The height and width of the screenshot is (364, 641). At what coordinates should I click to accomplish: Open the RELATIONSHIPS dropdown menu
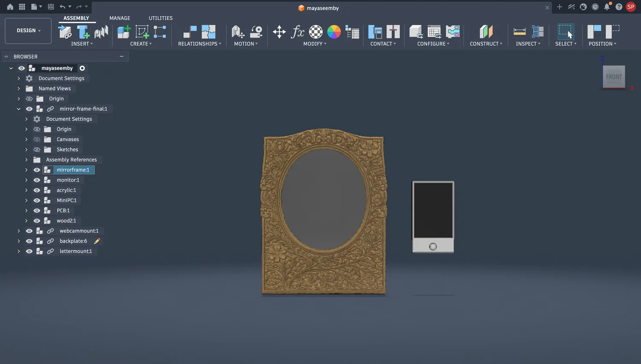tap(200, 44)
